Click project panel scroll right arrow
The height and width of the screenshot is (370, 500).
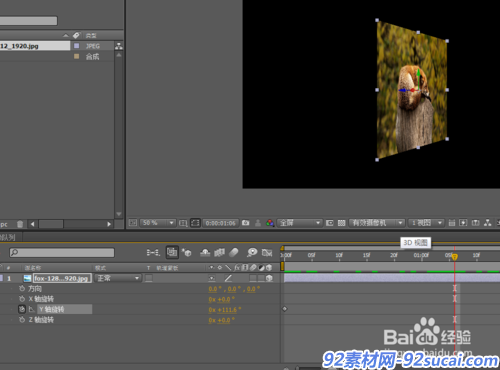pos(109,224)
